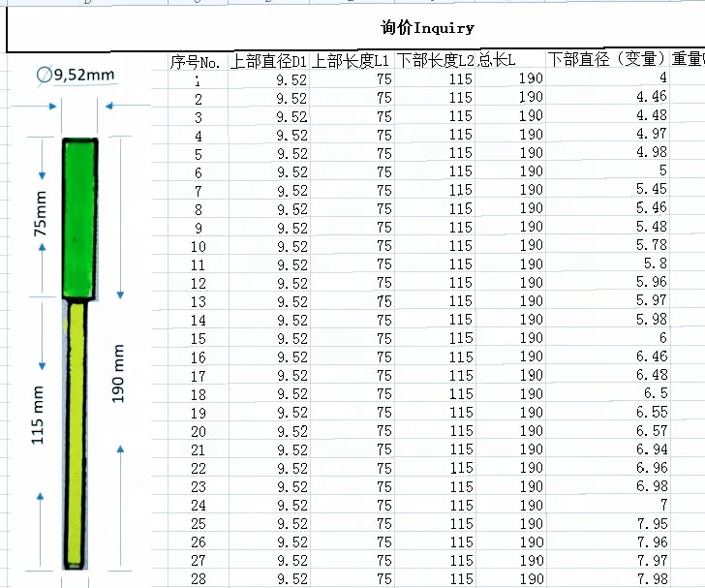Click the 75mm dimension label
The height and width of the screenshot is (588, 705).
pyautogui.click(x=41, y=213)
